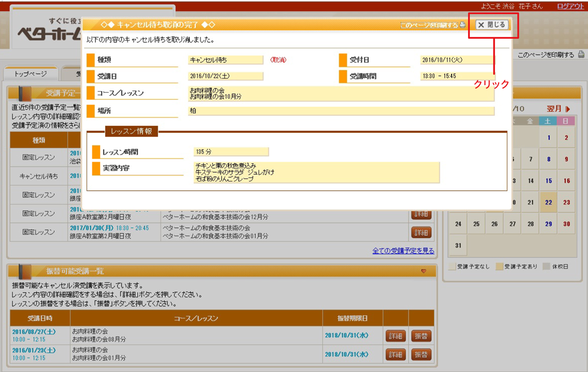Screen dimensions: 588x372
Task: Select calendar day 16
Action: tap(566, 181)
